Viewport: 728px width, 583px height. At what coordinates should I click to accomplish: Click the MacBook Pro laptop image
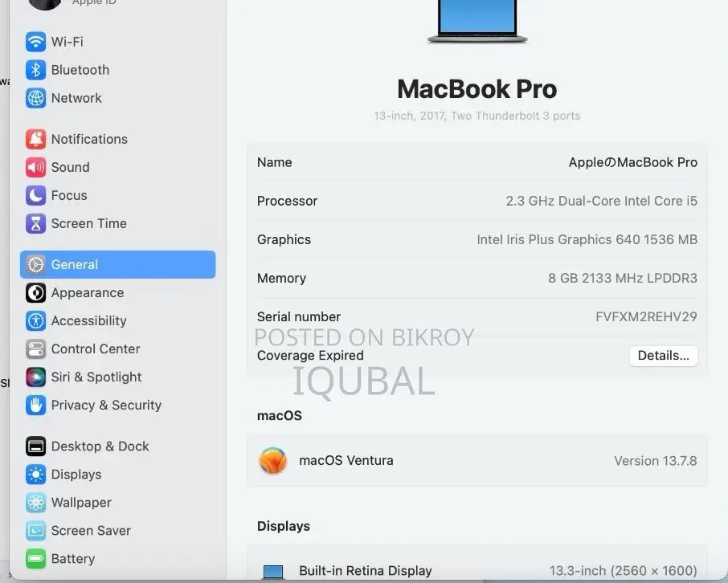coord(477,22)
